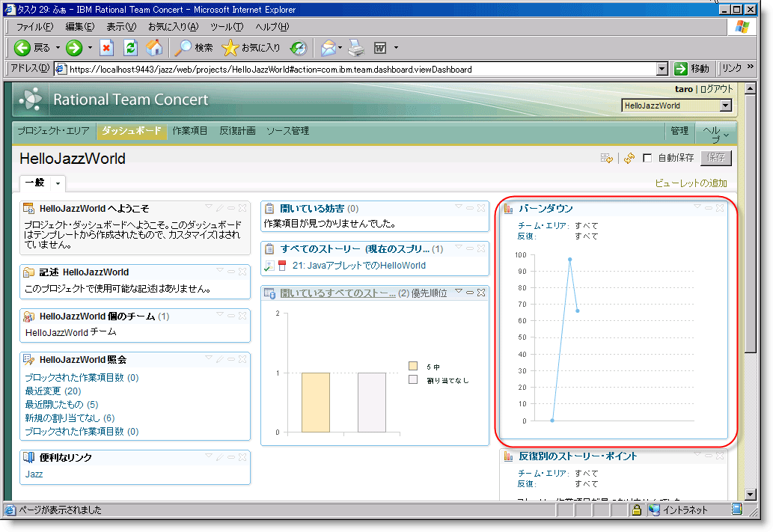Click the yellow bar in the priority chart
Image resolution: width=773 pixels, height=532 pixels.
pos(316,403)
